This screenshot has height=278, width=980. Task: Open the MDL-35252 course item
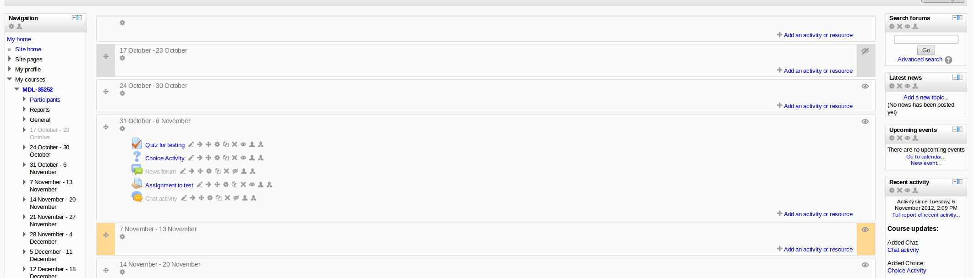click(x=38, y=90)
